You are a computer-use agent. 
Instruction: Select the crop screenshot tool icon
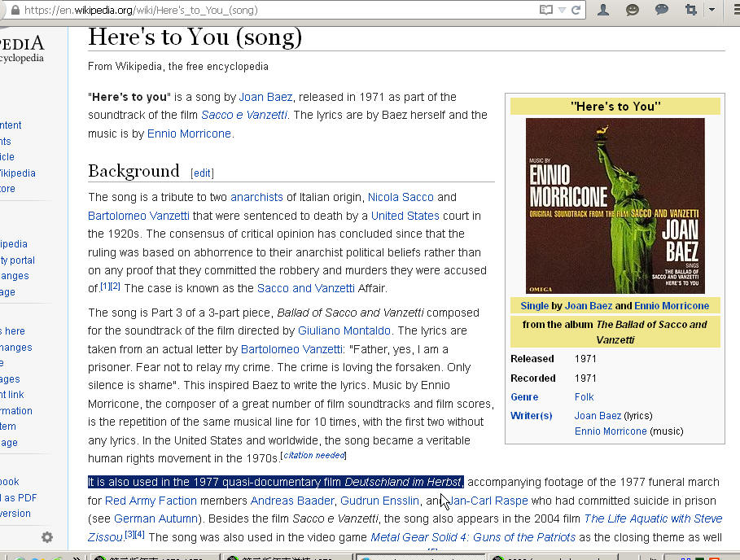click(691, 10)
